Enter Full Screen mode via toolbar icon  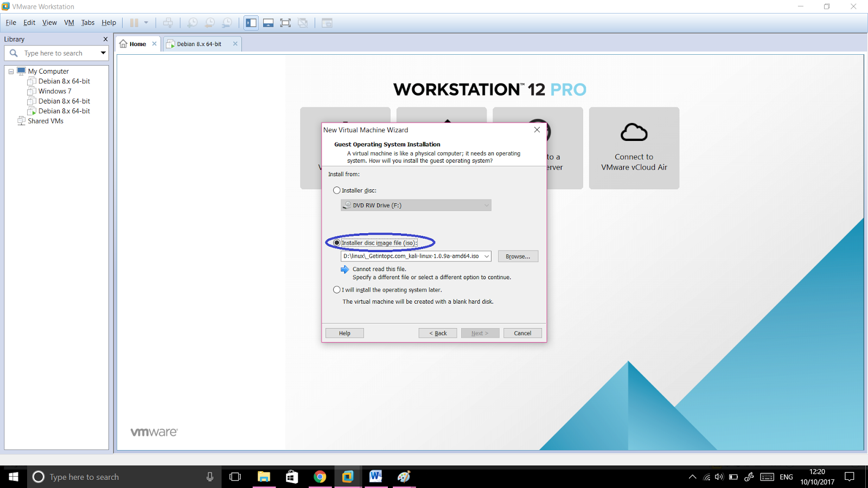tap(286, 23)
